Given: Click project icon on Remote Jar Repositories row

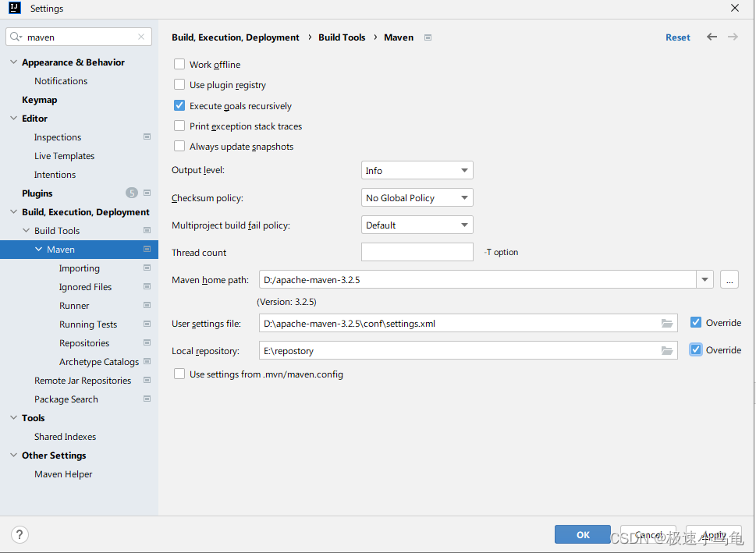Looking at the screenshot, I should pos(147,381).
